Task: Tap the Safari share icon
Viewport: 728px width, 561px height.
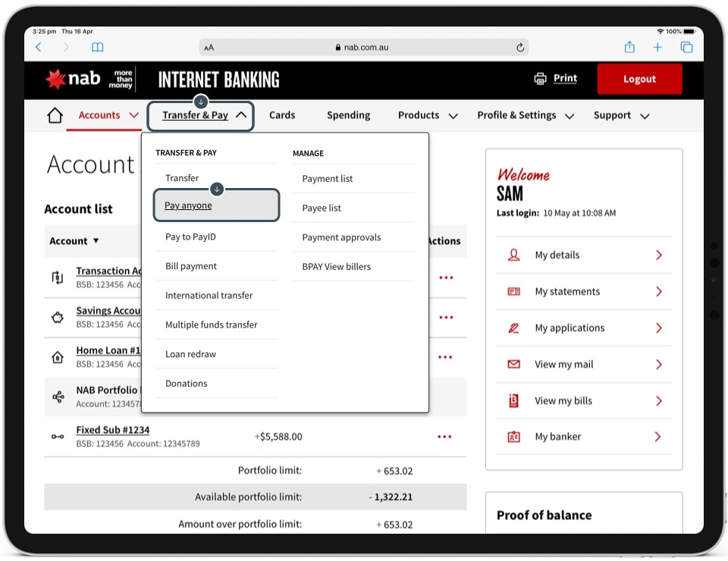Action: point(629,47)
